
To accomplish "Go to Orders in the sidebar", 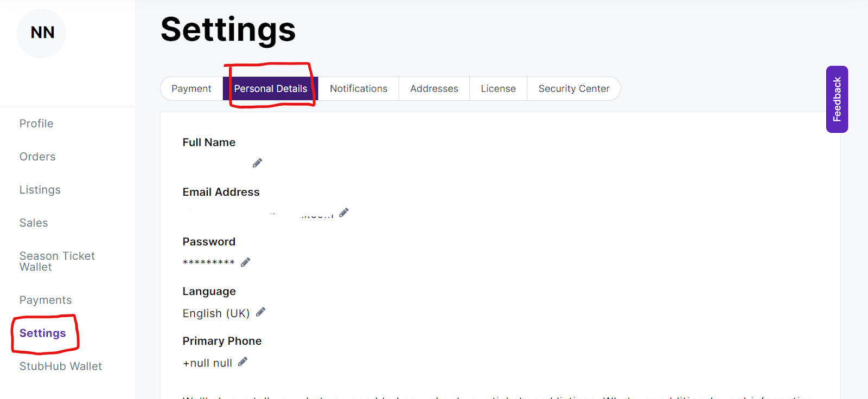I will [x=37, y=157].
